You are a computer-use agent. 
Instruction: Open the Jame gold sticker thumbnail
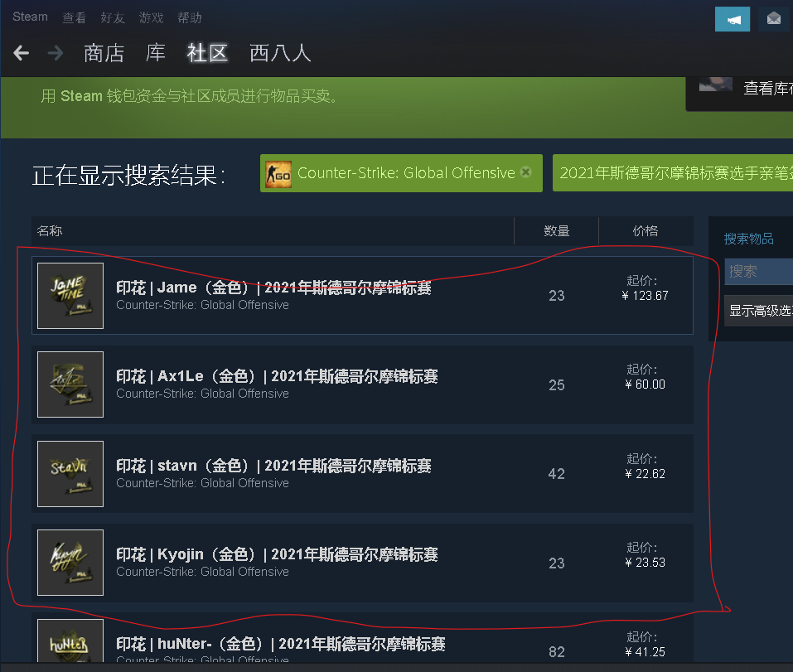click(70, 296)
